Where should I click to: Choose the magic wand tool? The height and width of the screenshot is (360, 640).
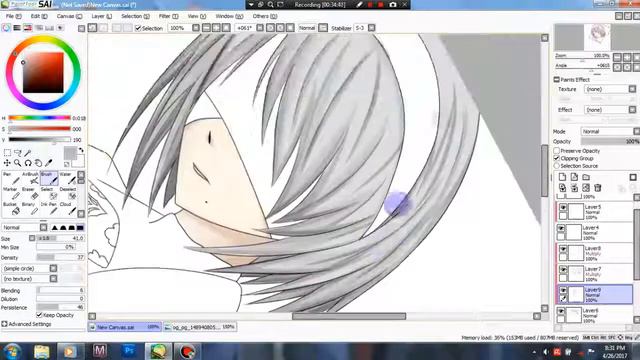point(28,153)
